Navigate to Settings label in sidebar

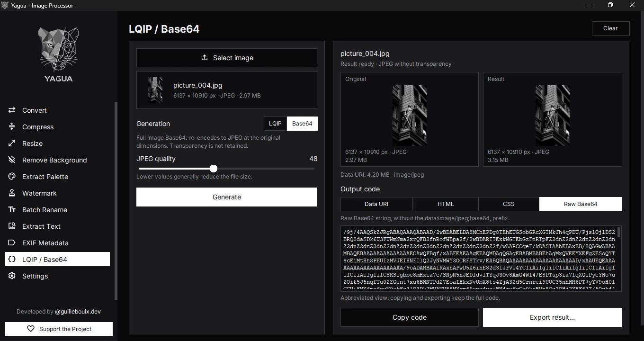point(35,276)
